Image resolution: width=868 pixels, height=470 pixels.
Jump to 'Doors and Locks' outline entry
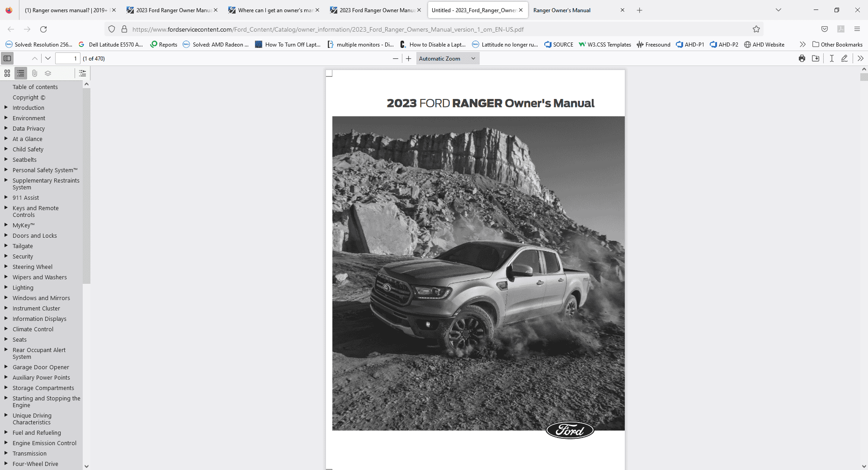[x=35, y=235]
